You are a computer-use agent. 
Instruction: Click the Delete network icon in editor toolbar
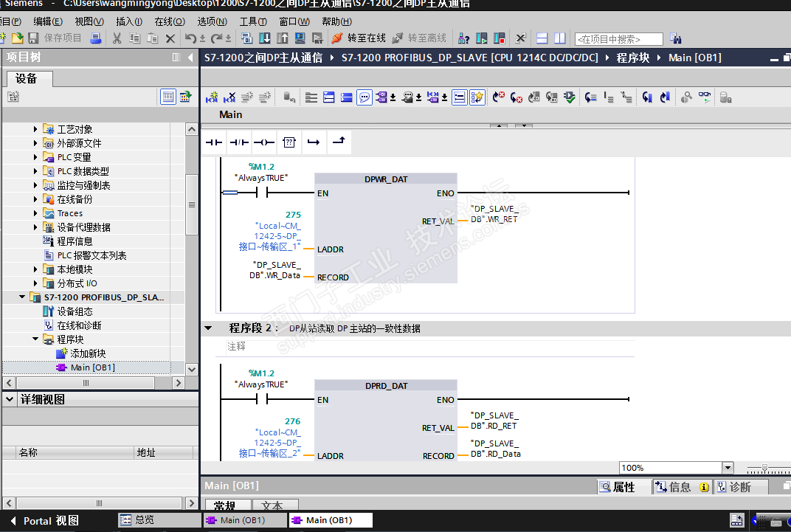pos(229,97)
